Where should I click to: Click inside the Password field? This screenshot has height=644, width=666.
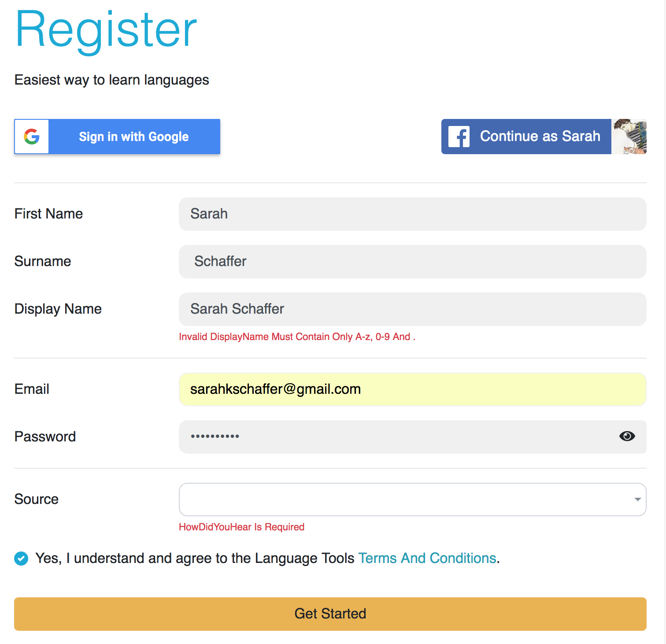(396, 437)
